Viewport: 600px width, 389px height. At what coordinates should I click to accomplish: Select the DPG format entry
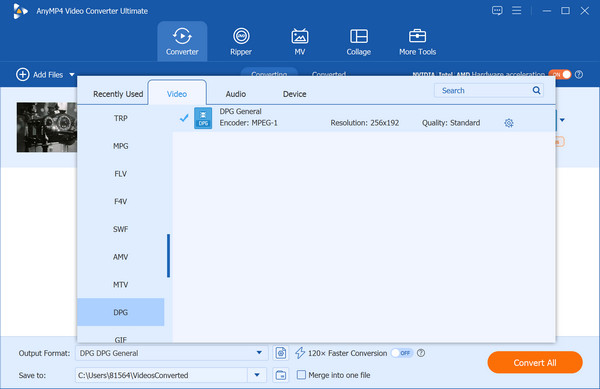[x=121, y=312]
